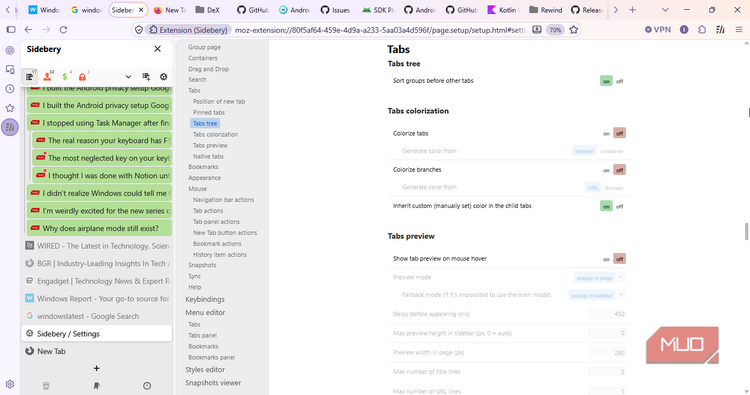Select 'Why does airplane mode still exist?' tab
This screenshot has height=395, width=750.
[x=99, y=228]
